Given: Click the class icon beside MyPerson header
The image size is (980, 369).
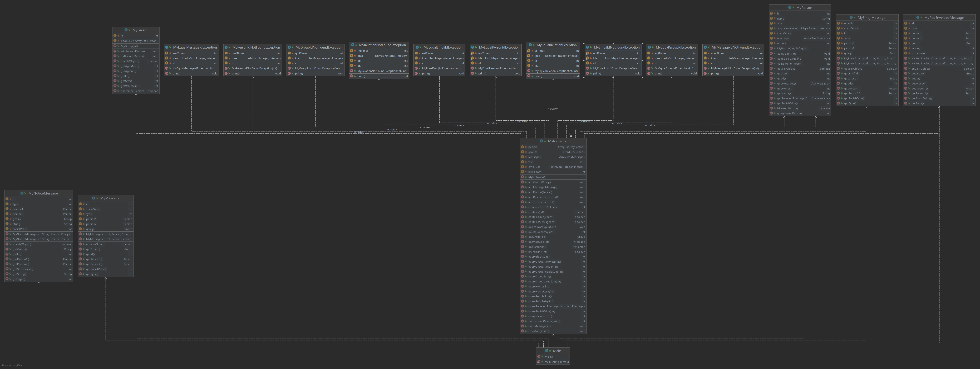Looking at the screenshot, I should coord(790,8).
